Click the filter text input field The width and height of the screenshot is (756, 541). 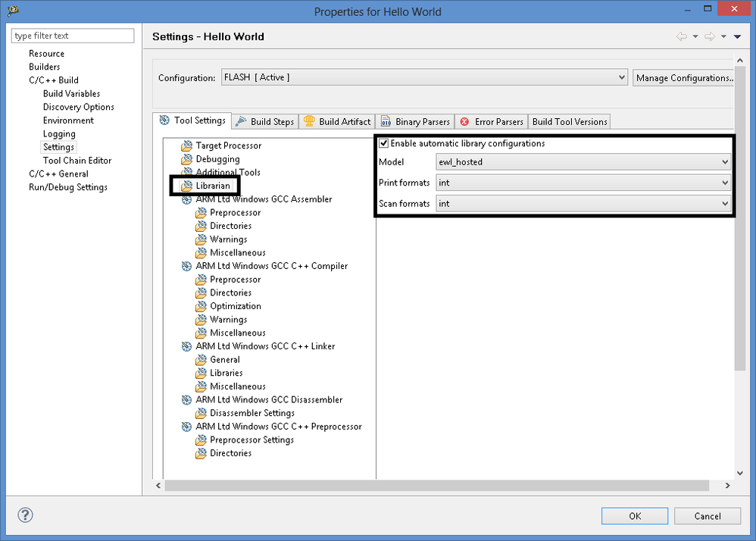click(73, 36)
